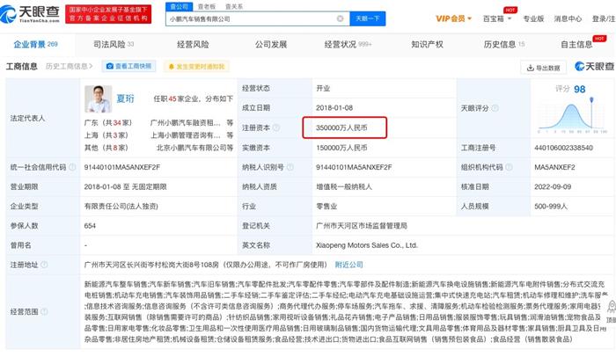Open the 经营状况 tab

(x=348, y=44)
